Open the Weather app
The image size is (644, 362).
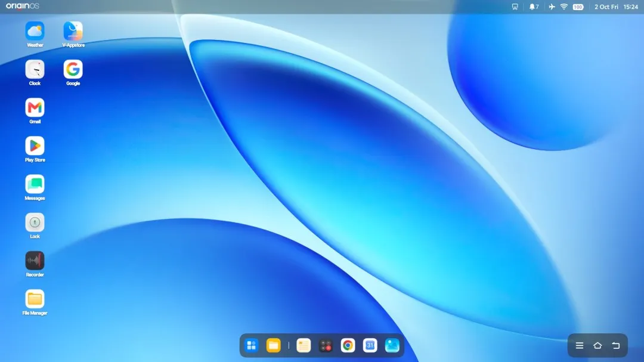[x=35, y=31]
